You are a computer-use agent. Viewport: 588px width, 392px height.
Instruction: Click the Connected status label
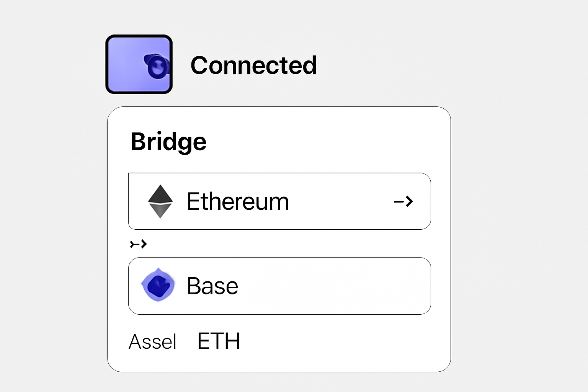[254, 65]
